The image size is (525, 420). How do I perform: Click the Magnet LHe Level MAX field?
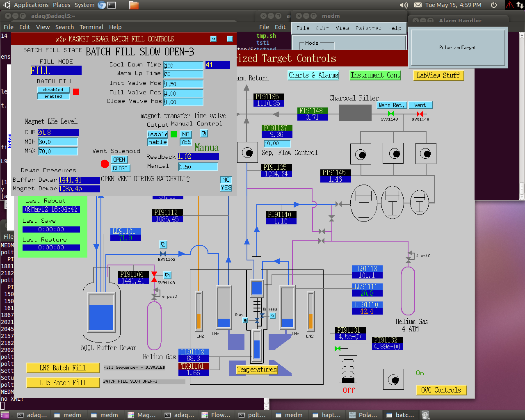(58, 151)
